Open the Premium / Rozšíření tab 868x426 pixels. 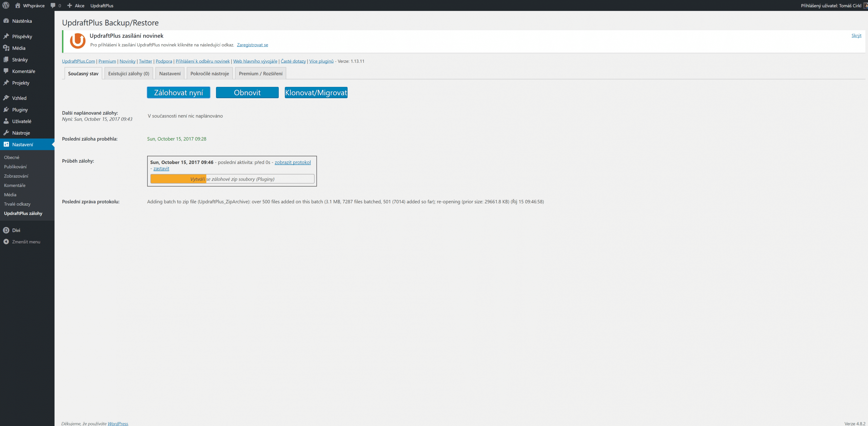(x=261, y=73)
